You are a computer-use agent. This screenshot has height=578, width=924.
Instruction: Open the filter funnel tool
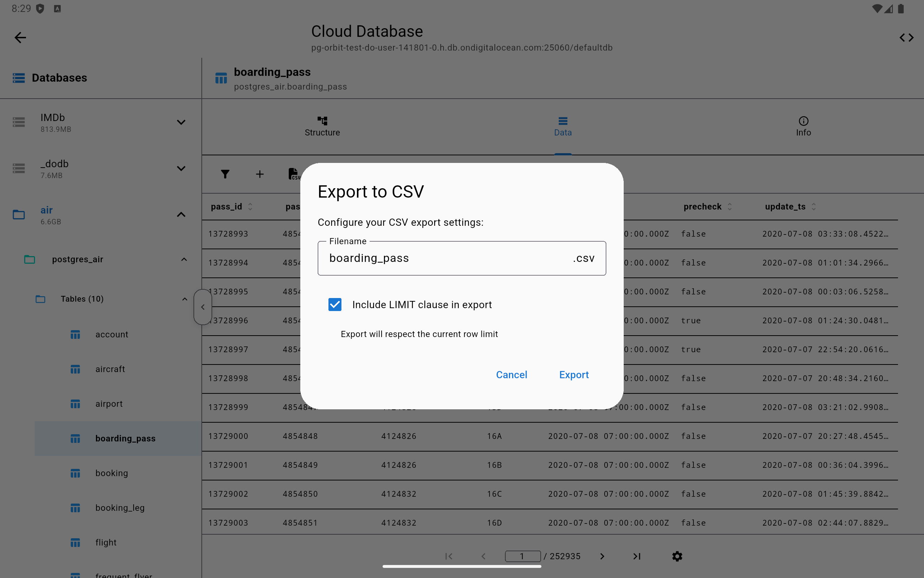[225, 174]
